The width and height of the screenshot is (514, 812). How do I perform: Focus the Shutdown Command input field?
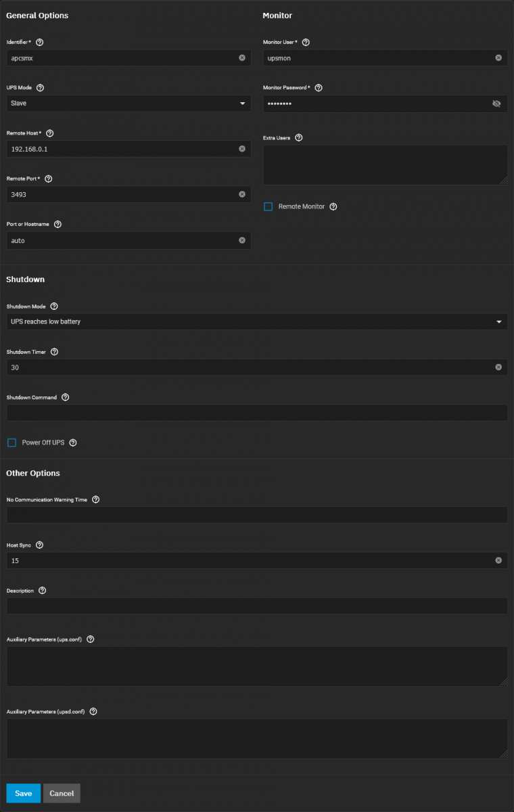[x=257, y=413]
